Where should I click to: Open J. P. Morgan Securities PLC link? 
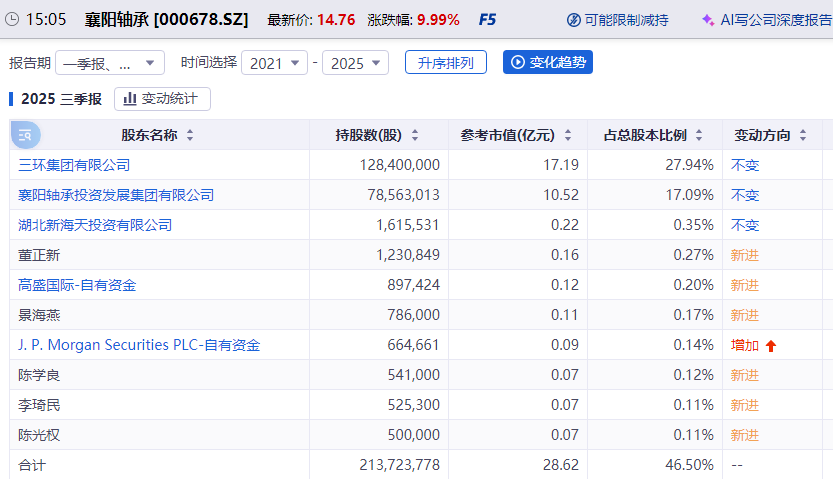pos(139,345)
